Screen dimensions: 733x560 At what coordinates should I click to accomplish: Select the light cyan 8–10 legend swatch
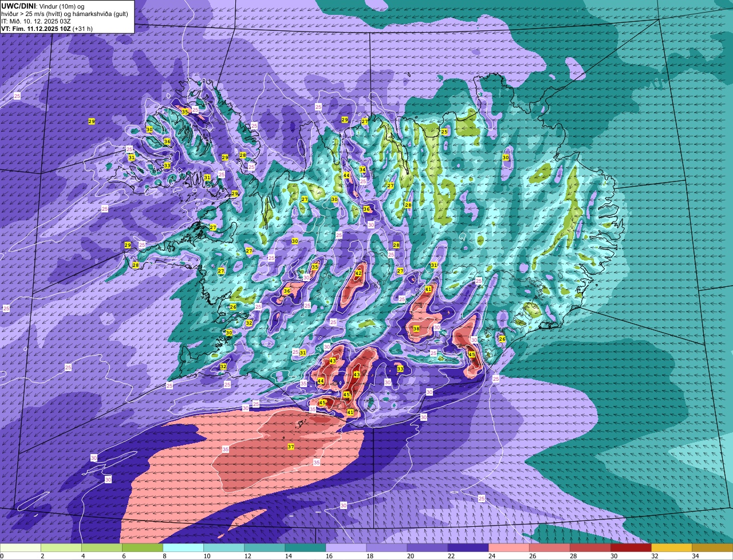(183, 547)
